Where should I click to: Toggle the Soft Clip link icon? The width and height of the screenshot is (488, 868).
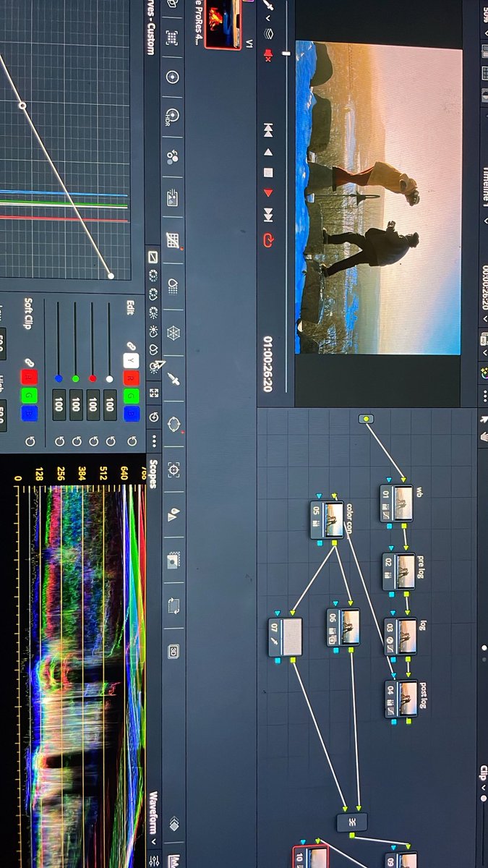(30, 362)
